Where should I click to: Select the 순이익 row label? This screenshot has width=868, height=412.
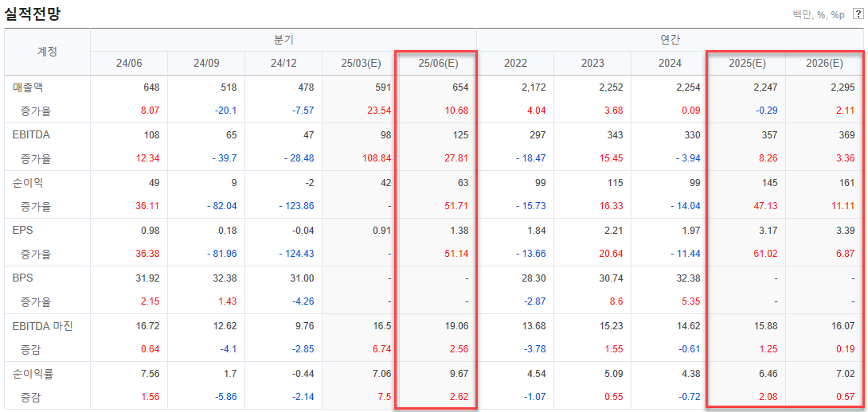click(x=26, y=182)
